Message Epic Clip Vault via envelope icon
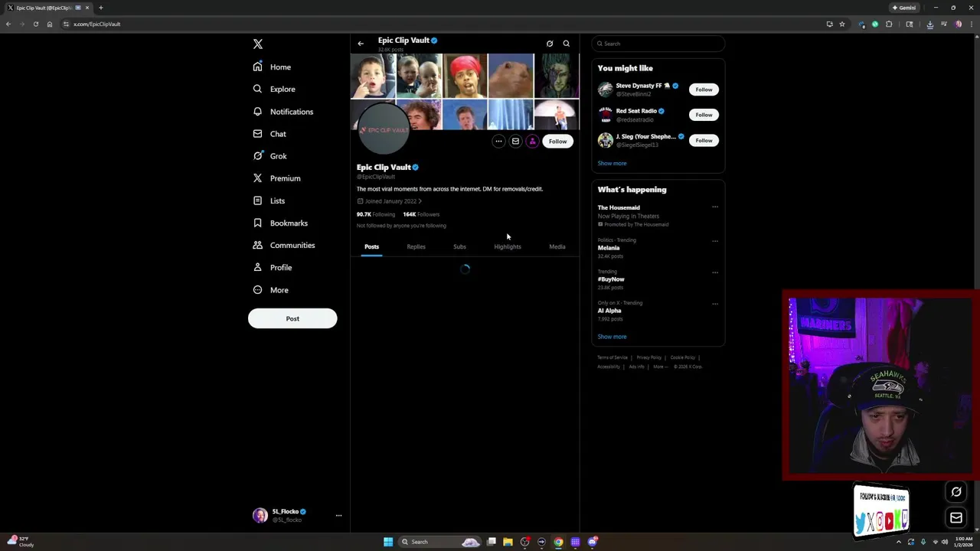 tap(515, 141)
